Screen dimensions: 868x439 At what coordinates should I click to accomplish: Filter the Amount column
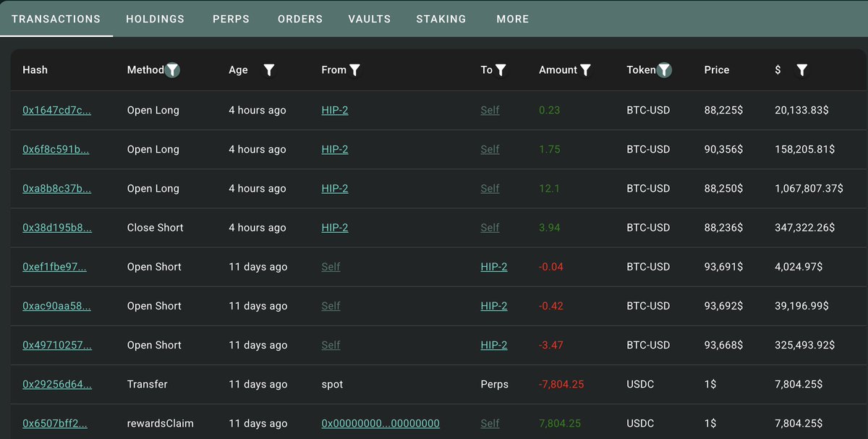(x=586, y=70)
